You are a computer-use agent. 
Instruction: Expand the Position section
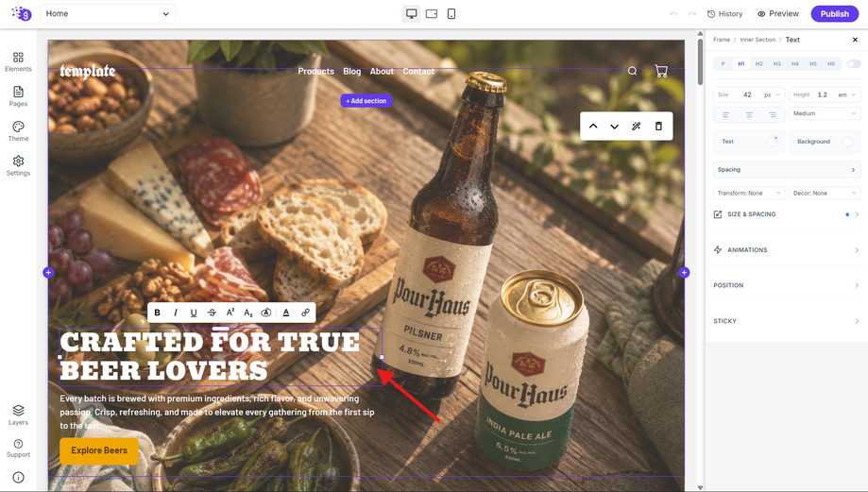(787, 285)
